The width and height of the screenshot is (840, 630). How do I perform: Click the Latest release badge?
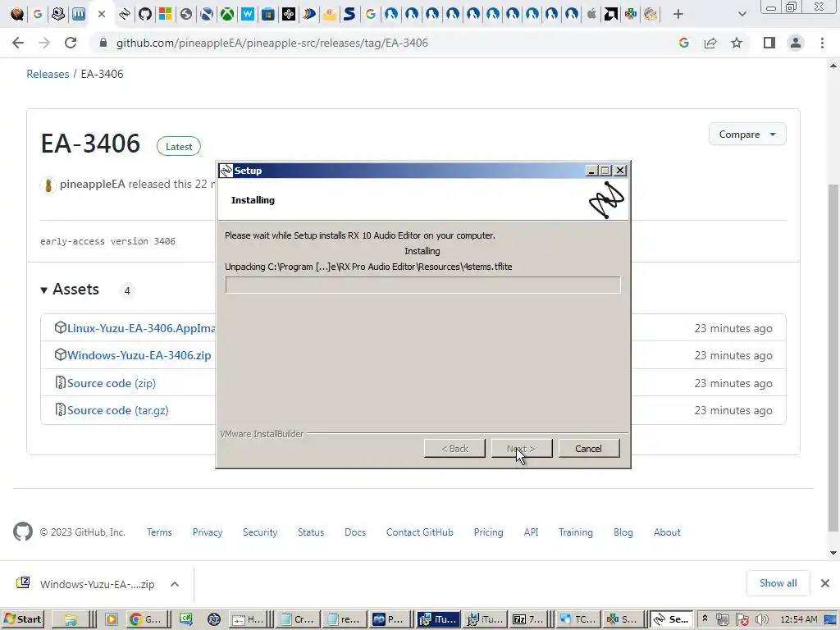coord(178,146)
